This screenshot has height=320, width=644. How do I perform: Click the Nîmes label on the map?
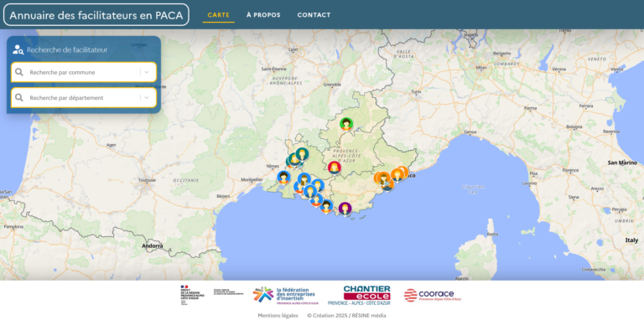coord(273,166)
